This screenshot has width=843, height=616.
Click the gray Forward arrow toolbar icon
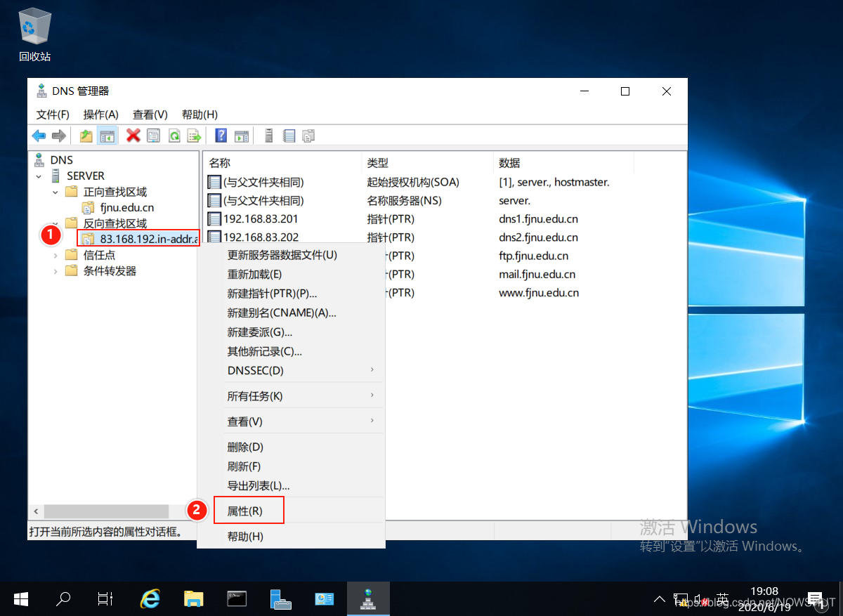[x=59, y=136]
